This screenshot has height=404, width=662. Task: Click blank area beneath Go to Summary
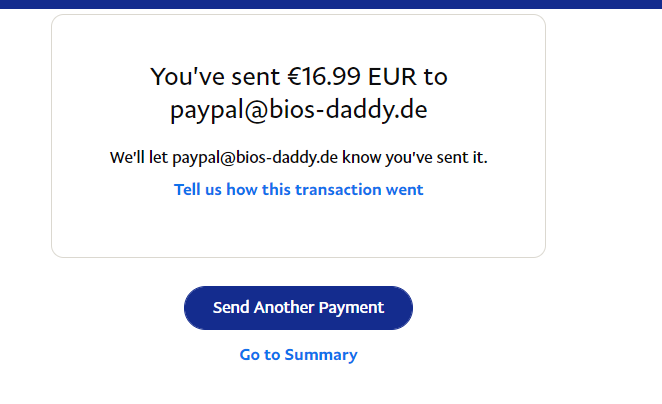click(298, 385)
